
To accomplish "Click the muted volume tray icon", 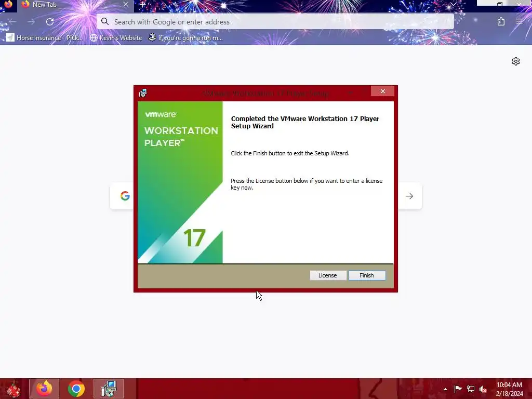I will tap(483, 389).
